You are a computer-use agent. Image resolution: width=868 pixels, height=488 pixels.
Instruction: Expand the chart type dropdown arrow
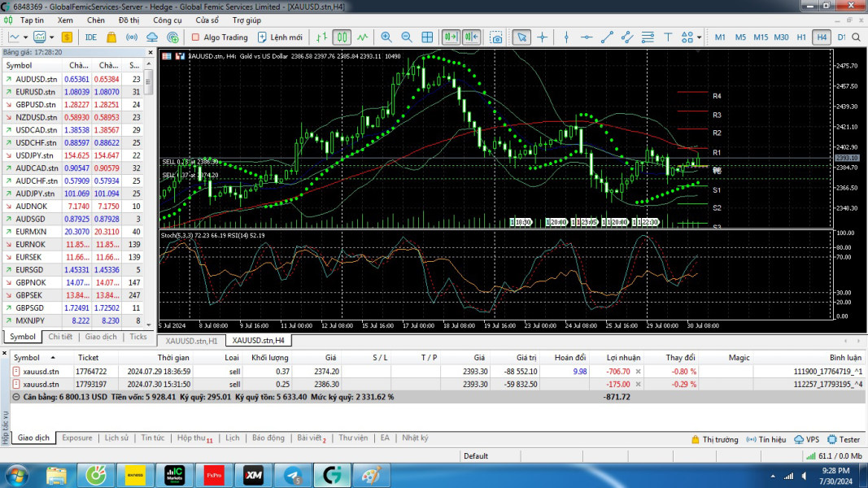pyautogui.click(x=26, y=37)
